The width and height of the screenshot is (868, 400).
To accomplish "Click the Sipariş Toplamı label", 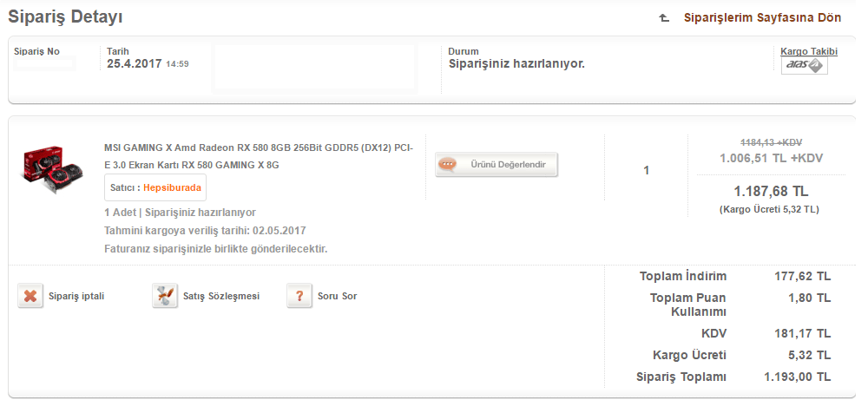I will [681, 377].
